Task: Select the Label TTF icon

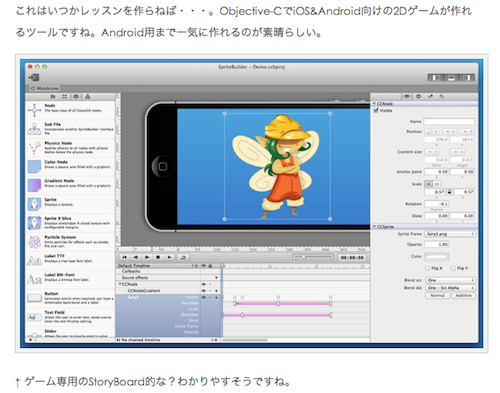Action: pos(34,261)
